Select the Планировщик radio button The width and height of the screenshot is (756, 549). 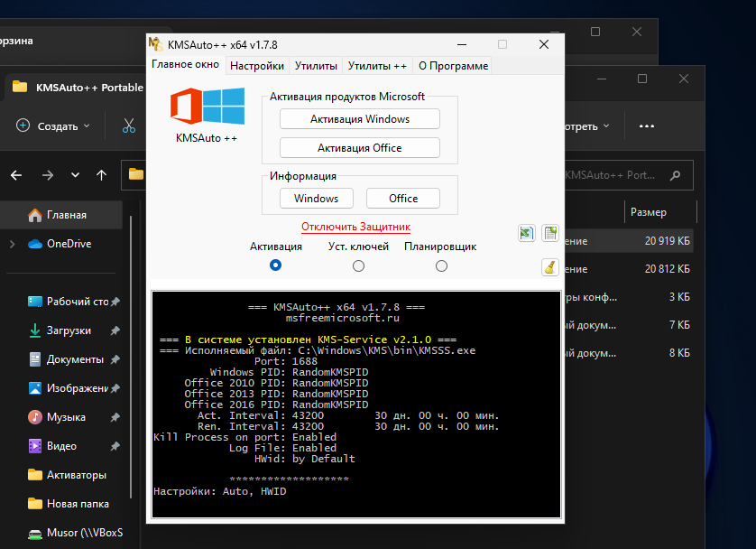click(x=441, y=265)
